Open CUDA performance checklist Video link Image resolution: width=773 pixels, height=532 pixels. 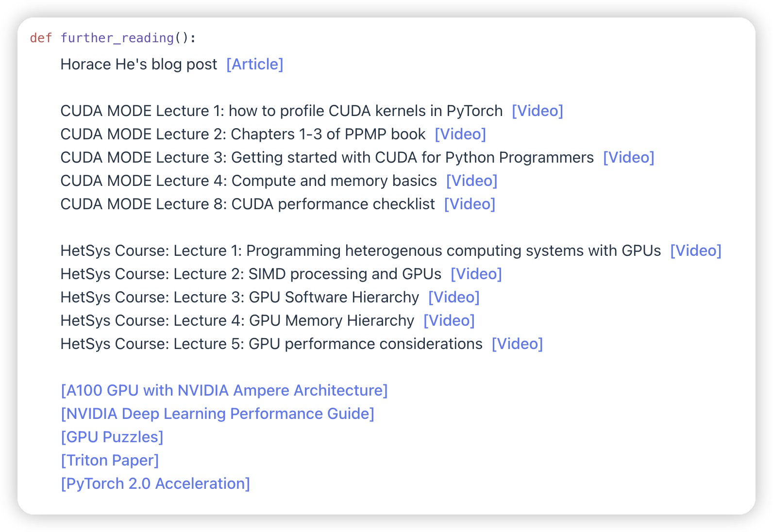470,204
